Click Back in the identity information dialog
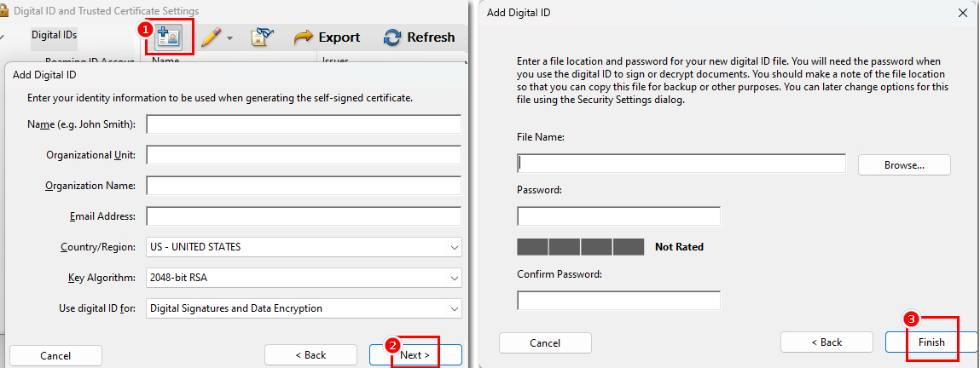 click(310, 355)
